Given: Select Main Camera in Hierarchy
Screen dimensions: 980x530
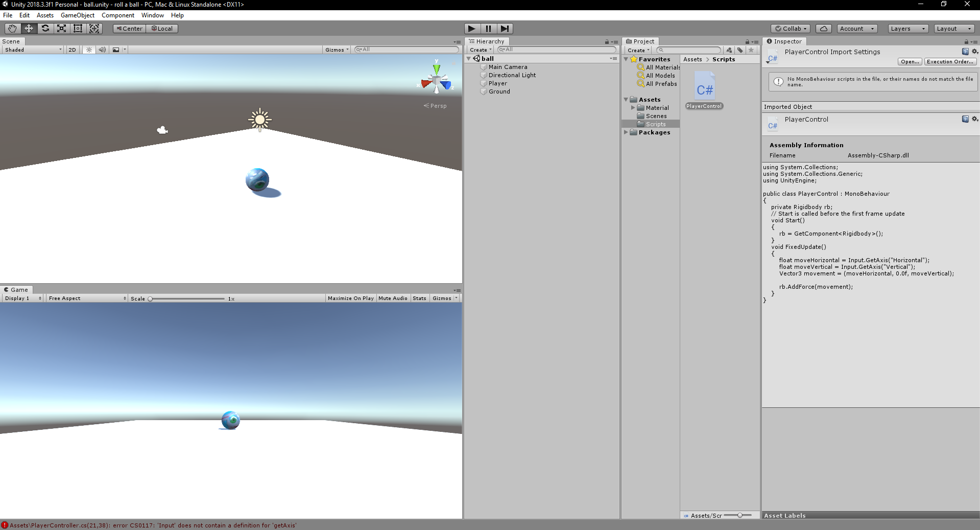Looking at the screenshot, I should tap(508, 67).
